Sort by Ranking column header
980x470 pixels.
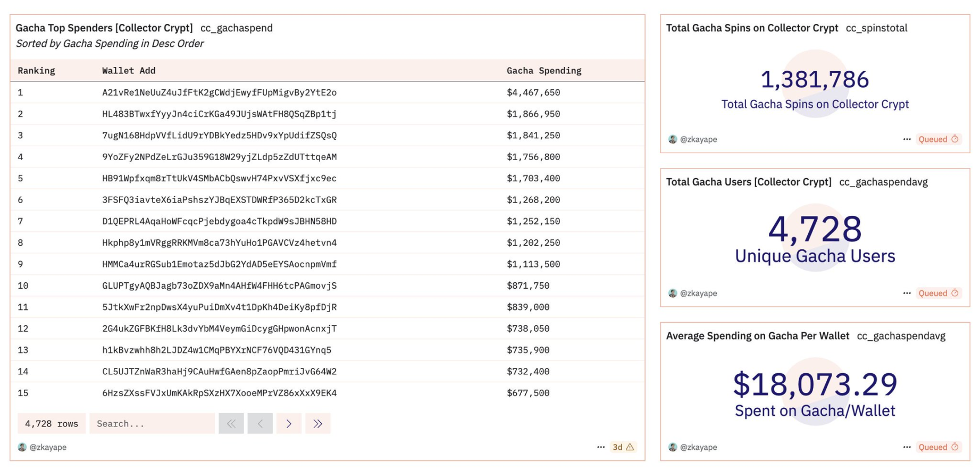[36, 71]
